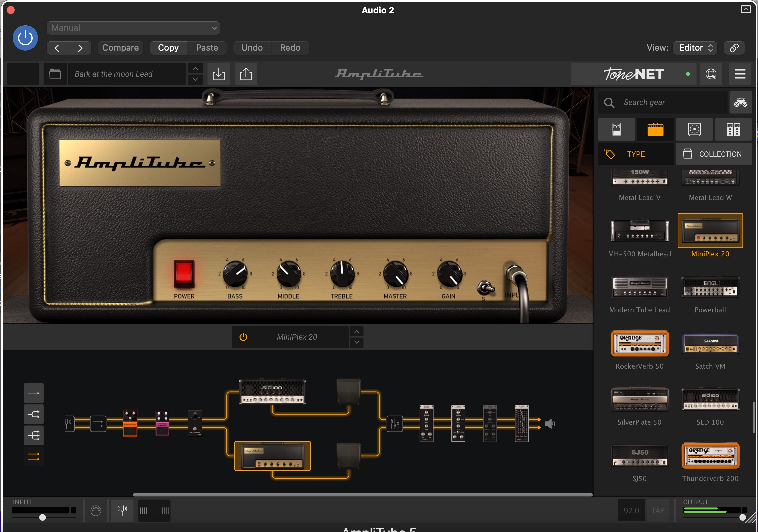Click the Search gear field
The width and height of the screenshot is (758, 532).
pos(663,102)
